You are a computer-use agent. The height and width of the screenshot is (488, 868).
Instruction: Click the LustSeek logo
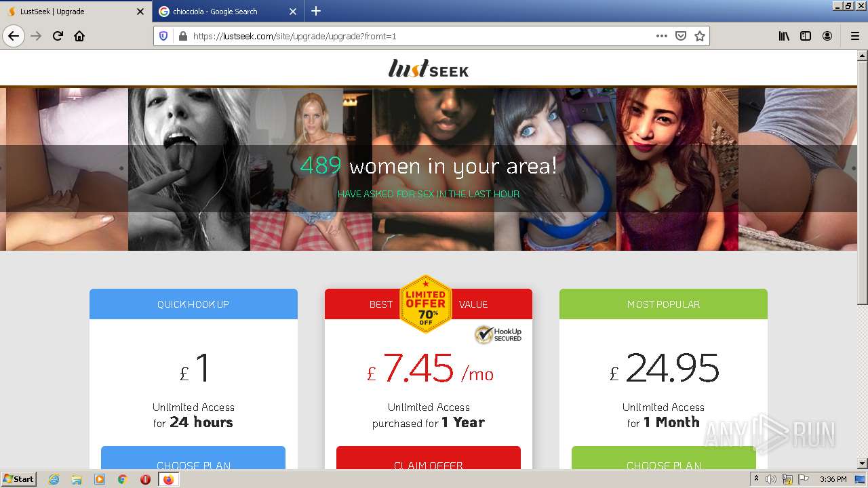click(x=429, y=68)
